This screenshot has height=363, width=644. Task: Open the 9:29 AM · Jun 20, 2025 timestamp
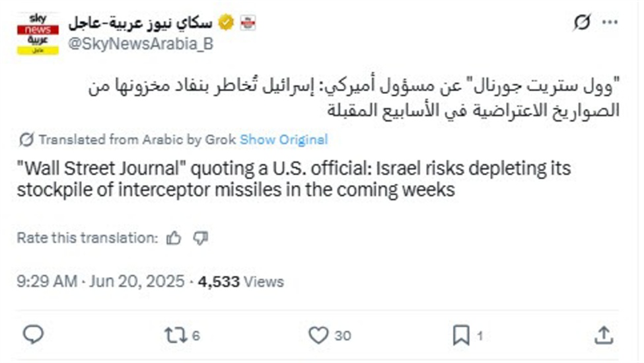(x=100, y=282)
